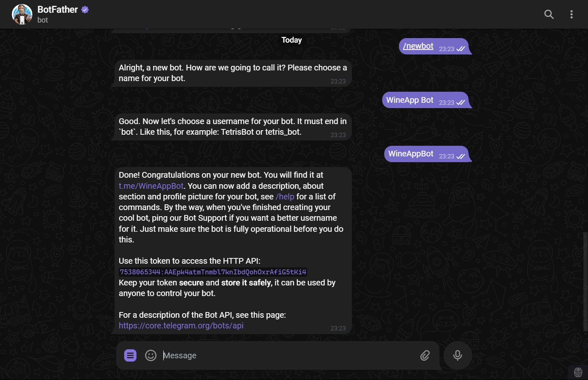Click BotFather's profile picture
Image resolution: width=588 pixels, height=380 pixels.
(x=22, y=14)
